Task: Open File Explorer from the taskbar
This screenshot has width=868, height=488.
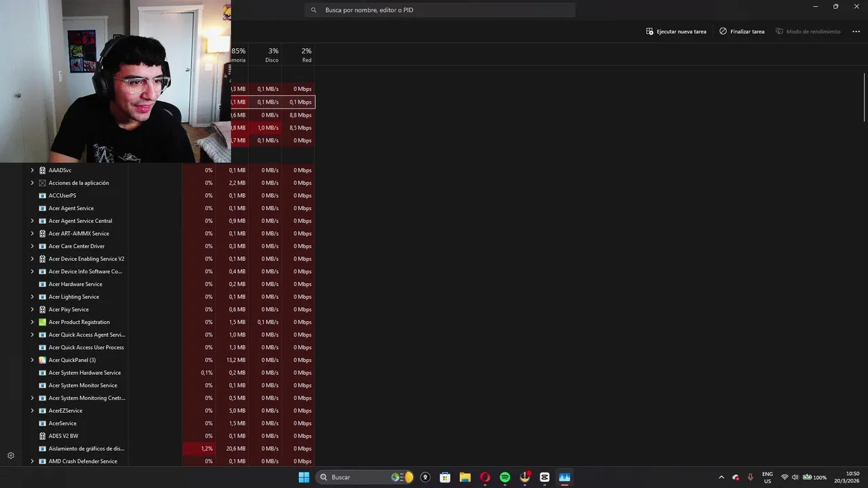Action: (x=465, y=477)
